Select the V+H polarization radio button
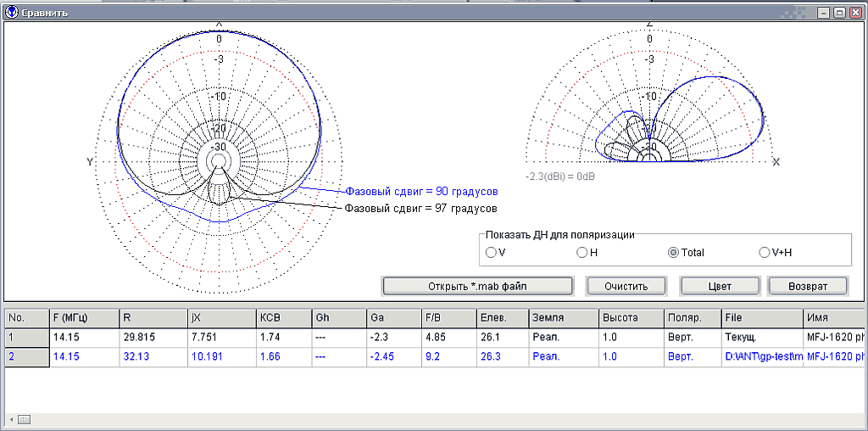868x431 pixels. pyautogui.click(x=765, y=252)
